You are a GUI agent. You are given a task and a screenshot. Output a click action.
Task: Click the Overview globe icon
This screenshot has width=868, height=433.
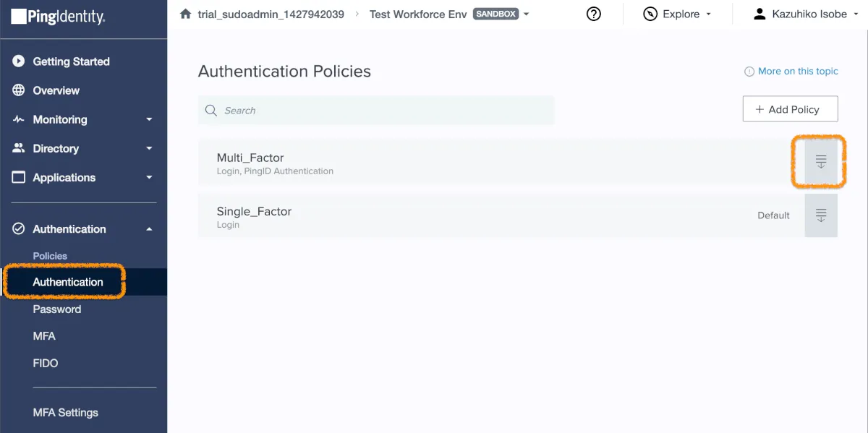pos(19,90)
